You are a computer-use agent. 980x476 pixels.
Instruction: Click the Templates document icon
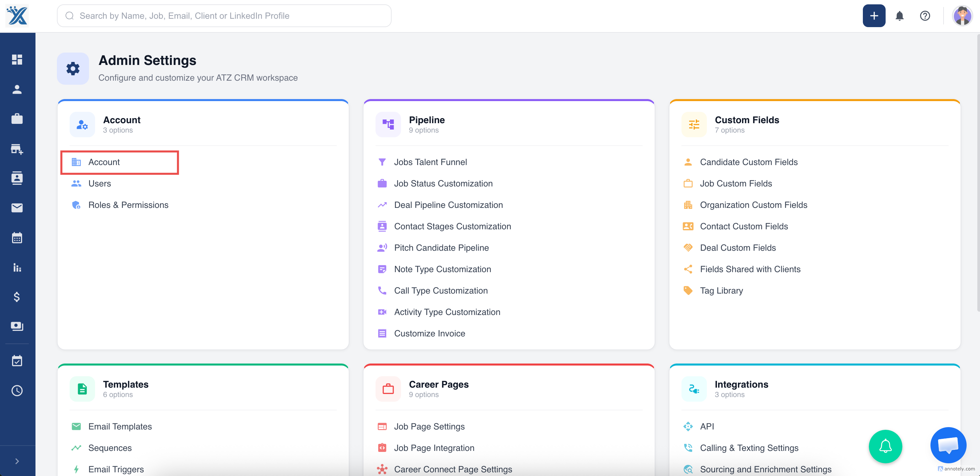tap(82, 389)
